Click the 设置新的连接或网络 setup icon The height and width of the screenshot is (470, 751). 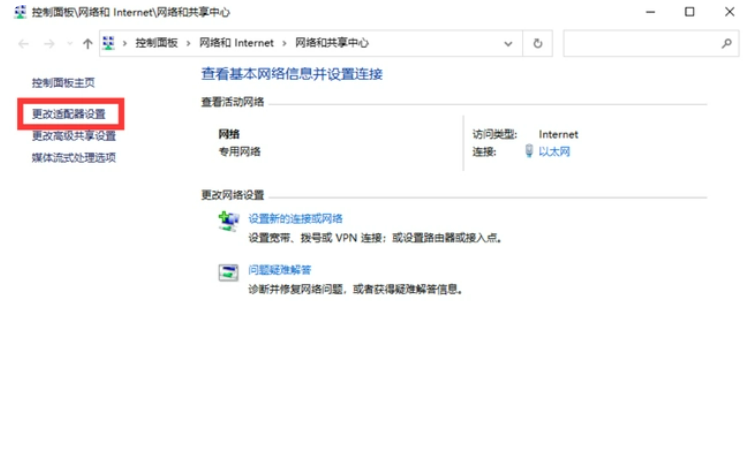click(x=228, y=222)
